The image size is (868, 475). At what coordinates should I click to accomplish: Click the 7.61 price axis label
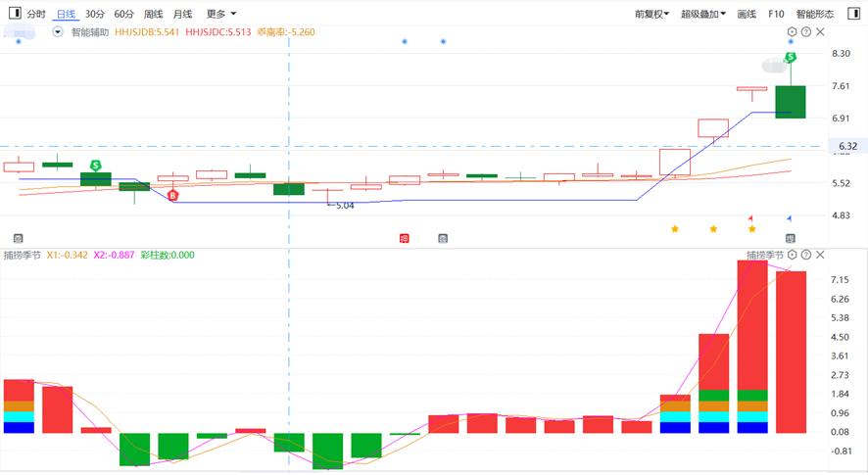[841, 86]
